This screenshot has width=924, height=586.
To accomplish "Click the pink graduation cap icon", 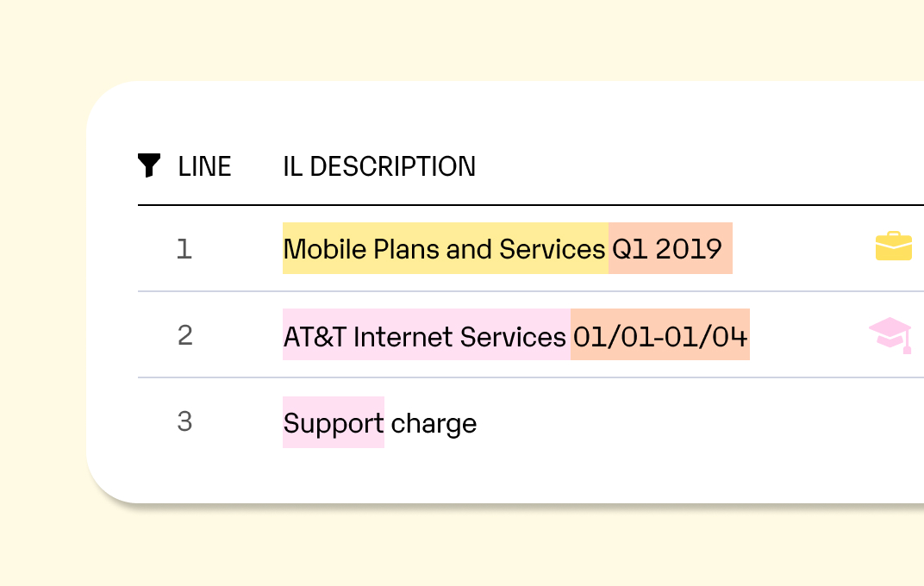I will 890,335.
